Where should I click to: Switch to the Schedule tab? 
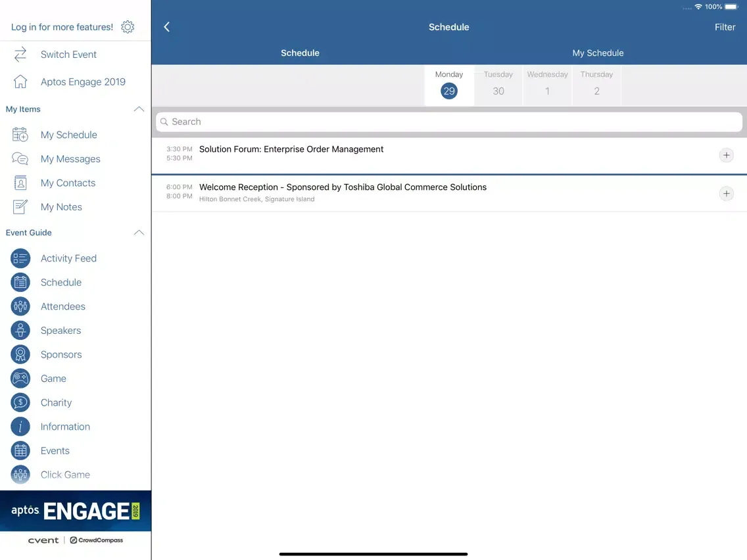(x=300, y=53)
